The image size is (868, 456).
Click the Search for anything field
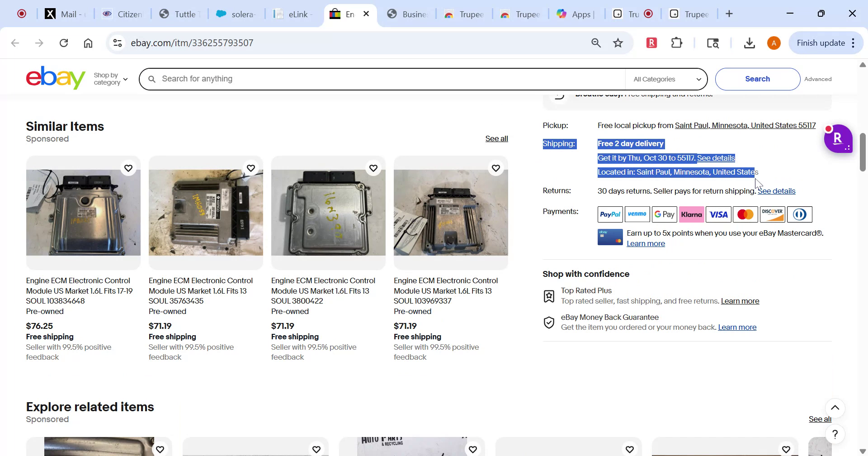point(380,79)
